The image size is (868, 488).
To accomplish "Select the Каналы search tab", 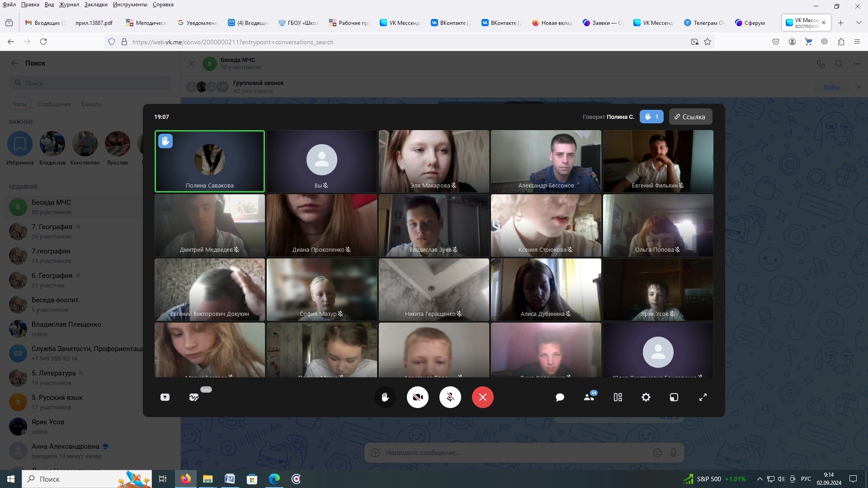I will [91, 104].
